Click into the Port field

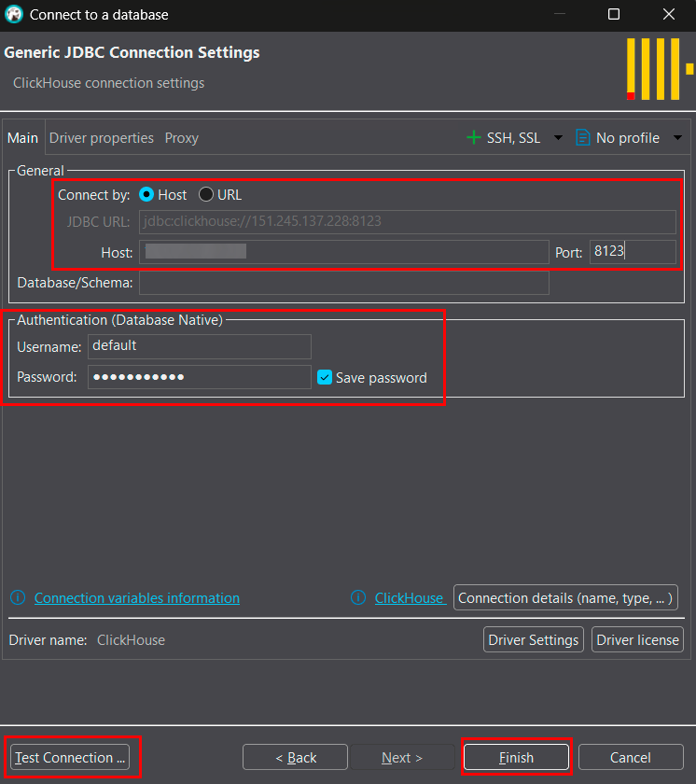pos(633,252)
